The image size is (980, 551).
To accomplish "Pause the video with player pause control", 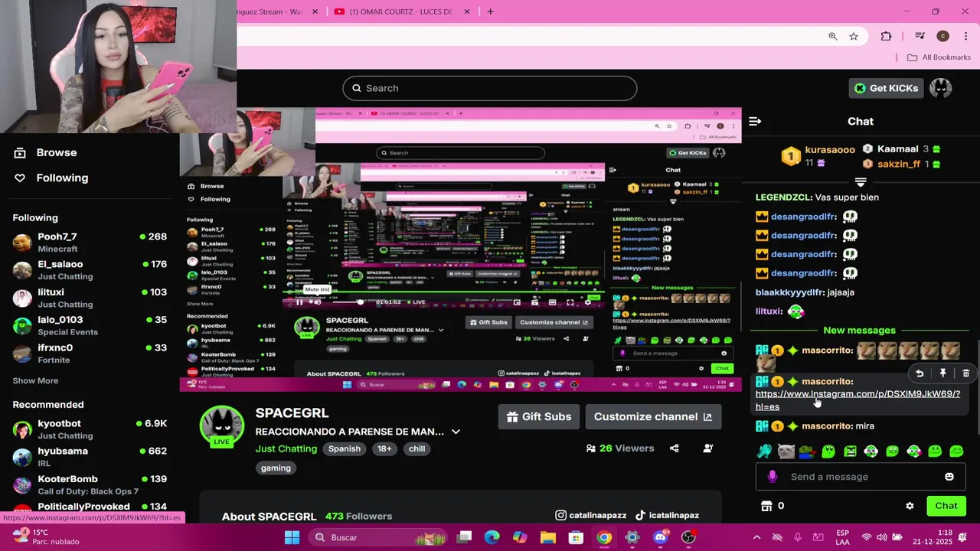I will pyautogui.click(x=299, y=302).
